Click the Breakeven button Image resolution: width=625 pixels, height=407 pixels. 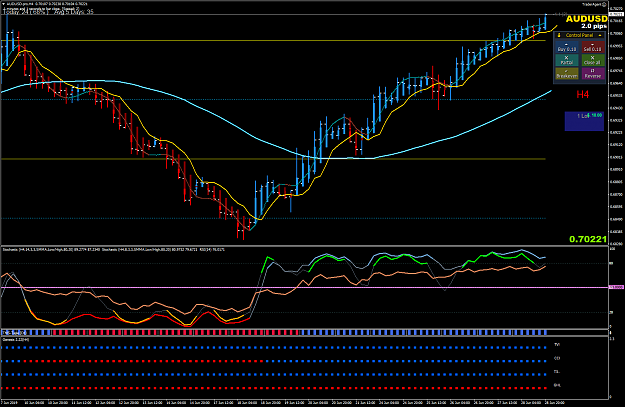pyautogui.click(x=566, y=73)
